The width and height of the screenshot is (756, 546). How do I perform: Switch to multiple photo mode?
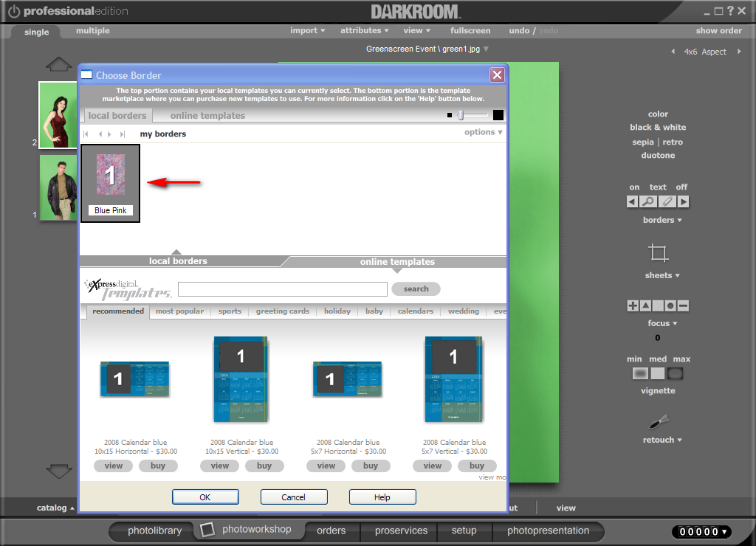(x=92, y=31)
